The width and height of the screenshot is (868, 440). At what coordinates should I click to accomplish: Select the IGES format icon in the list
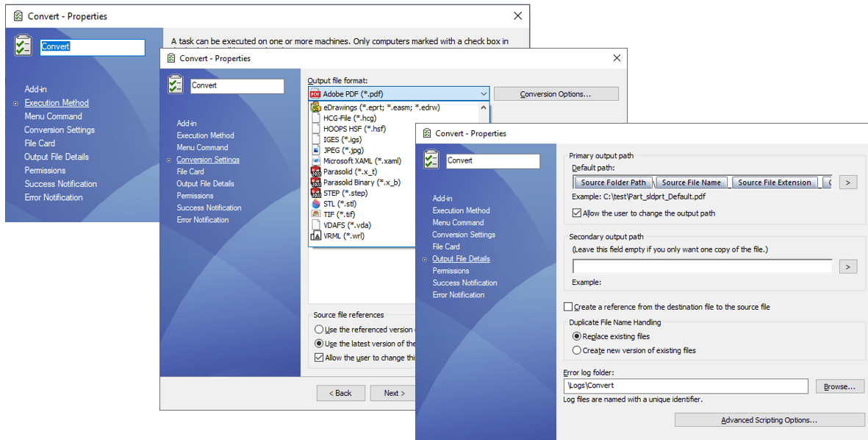click(x=315, y=140)
